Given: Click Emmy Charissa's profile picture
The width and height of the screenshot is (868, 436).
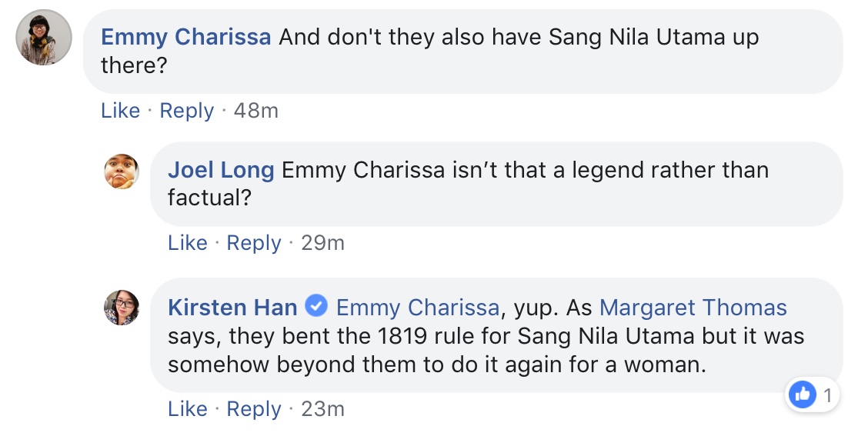Looking at the screenshot, I should (x=44, y=38).
